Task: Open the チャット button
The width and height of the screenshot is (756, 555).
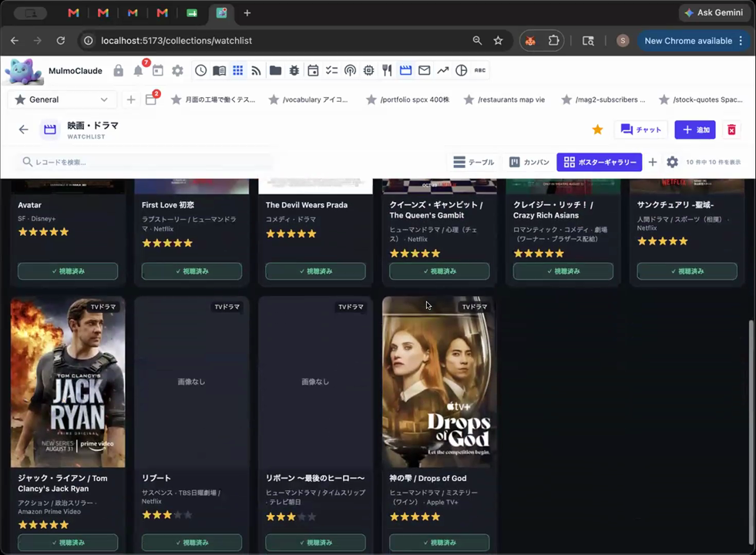Action: 640,129
